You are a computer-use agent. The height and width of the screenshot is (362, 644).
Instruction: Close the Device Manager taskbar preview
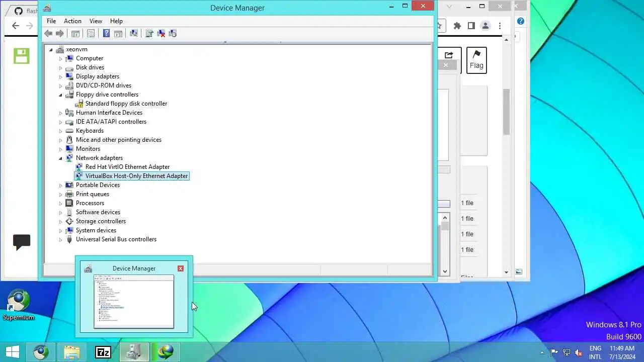tap(181, 268)
